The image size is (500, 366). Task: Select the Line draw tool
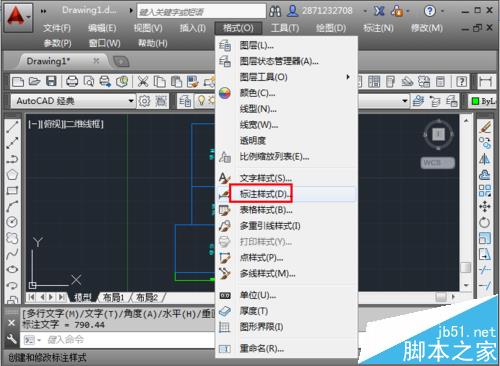(x=12, y=127)
